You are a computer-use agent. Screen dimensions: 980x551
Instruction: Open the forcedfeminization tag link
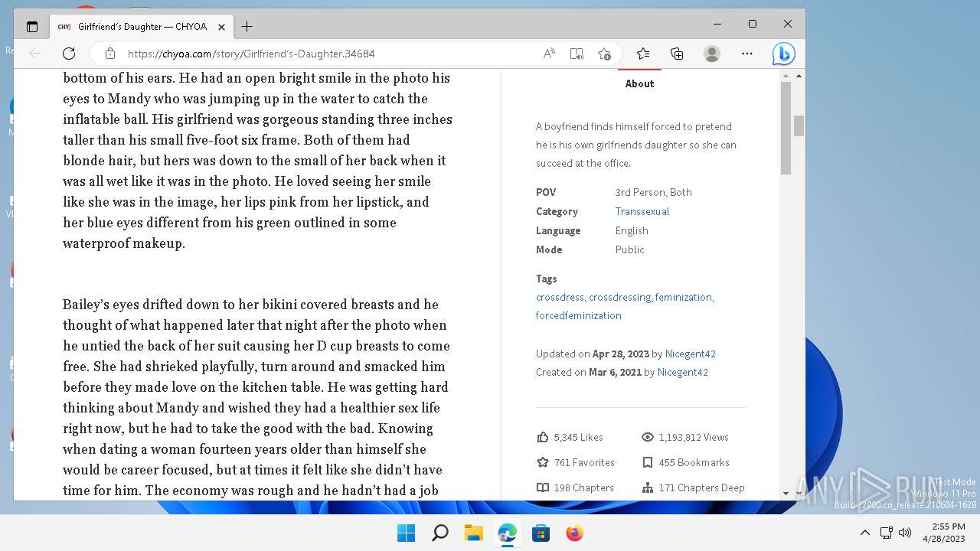click(579, 315)
